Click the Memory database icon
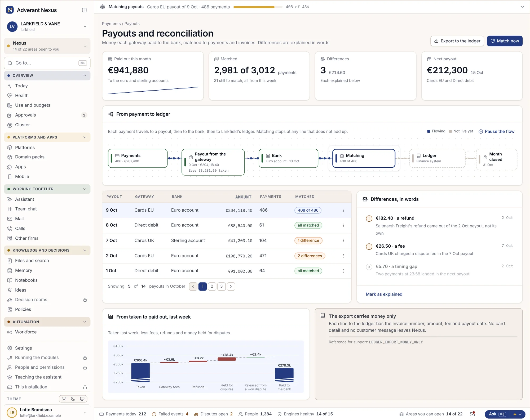Viewport: 530px width, 420px height. (x=10, y=271)
